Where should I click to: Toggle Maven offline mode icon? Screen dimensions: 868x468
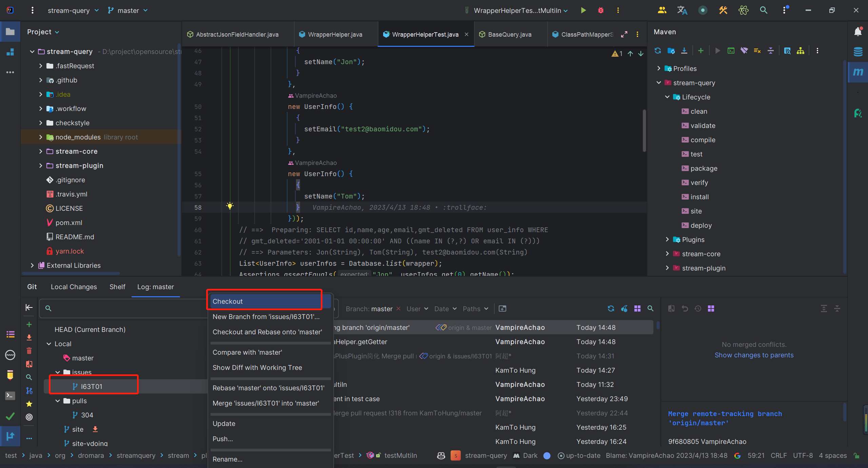(744, 51)
